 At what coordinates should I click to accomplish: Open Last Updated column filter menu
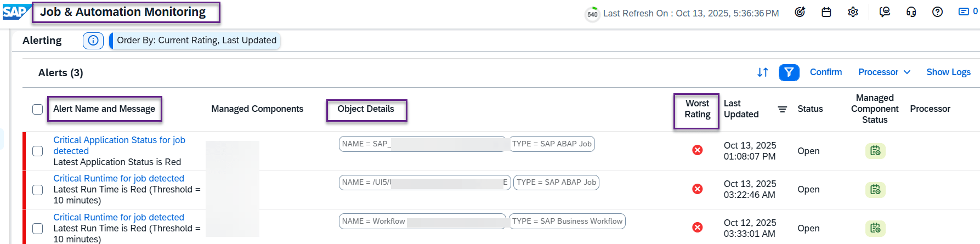point(782,109)
